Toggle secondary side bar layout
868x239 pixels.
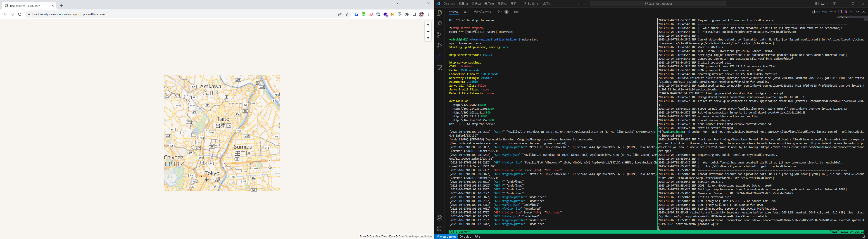829,4
